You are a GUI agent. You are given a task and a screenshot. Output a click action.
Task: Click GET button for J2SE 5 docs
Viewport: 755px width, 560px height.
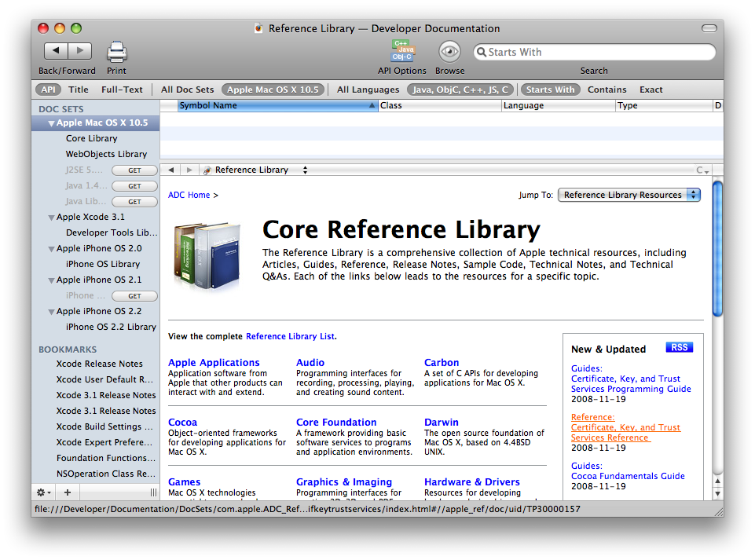click(x=134, y=170)
